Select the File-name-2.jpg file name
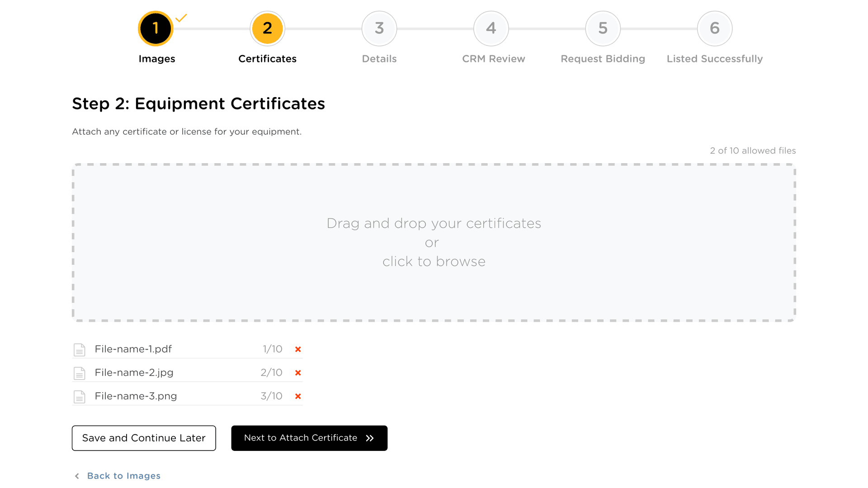Screen dimensions: 868x488 pos(134,373)
